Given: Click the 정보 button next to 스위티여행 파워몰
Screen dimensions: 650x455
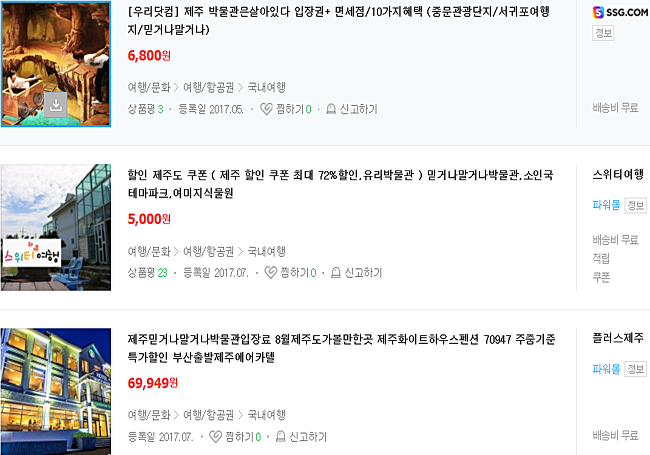Looking at the screenshot, I should (635, 205).
